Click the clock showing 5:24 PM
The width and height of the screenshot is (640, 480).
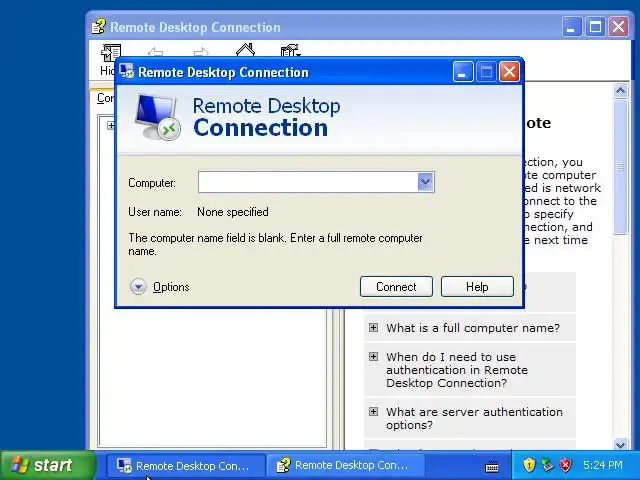(602, 465)
